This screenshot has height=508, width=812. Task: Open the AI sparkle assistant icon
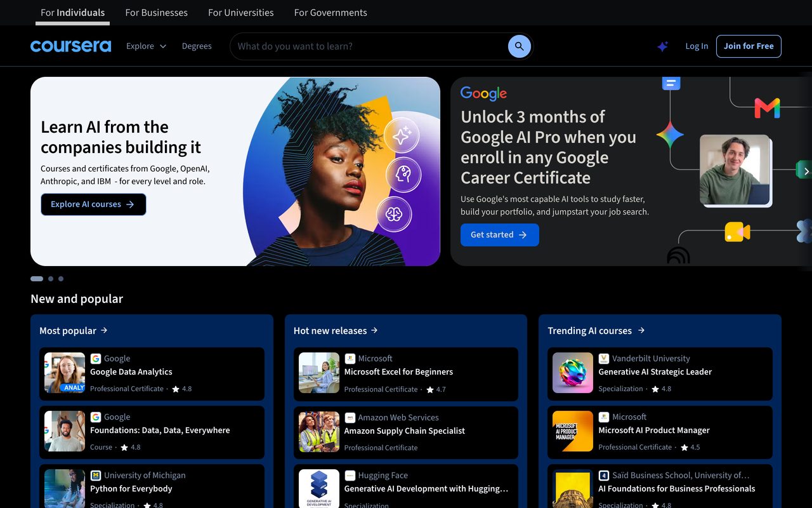pyautogui.click(x=662, y=46)
